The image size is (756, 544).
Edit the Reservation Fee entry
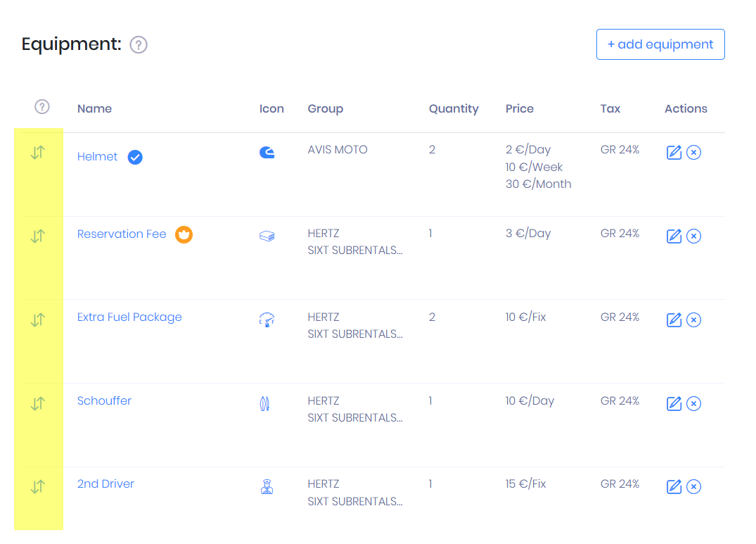(x=674, y=236)
